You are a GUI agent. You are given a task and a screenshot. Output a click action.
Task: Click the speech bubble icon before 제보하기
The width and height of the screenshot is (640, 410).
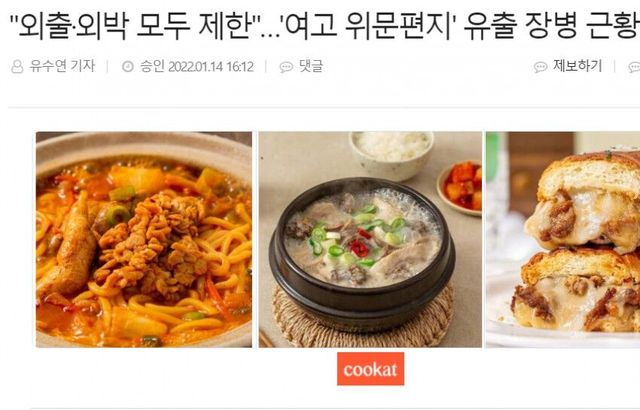pyautogui.click(x=540, y=67)
